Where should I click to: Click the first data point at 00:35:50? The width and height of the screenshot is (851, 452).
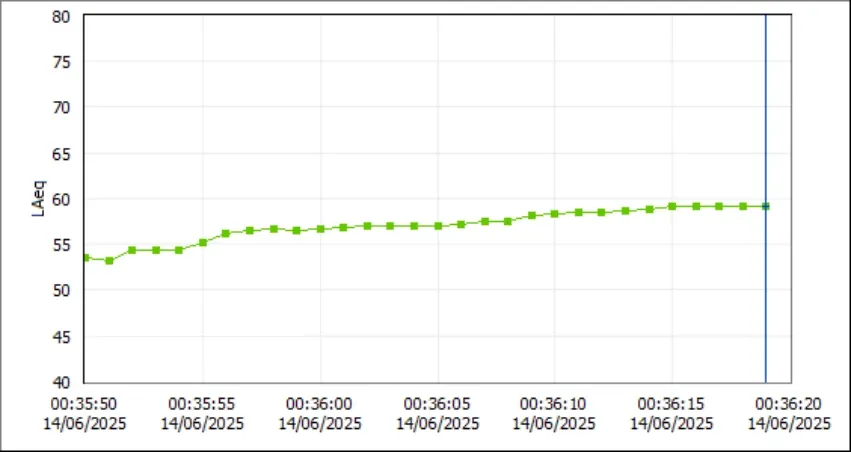pos(86,258)
